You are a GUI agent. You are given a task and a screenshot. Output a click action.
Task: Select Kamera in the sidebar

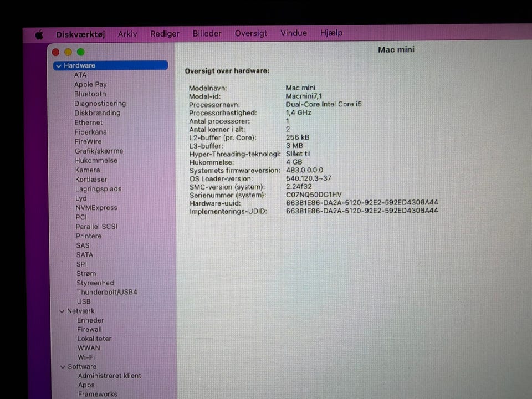click(88, 170)
